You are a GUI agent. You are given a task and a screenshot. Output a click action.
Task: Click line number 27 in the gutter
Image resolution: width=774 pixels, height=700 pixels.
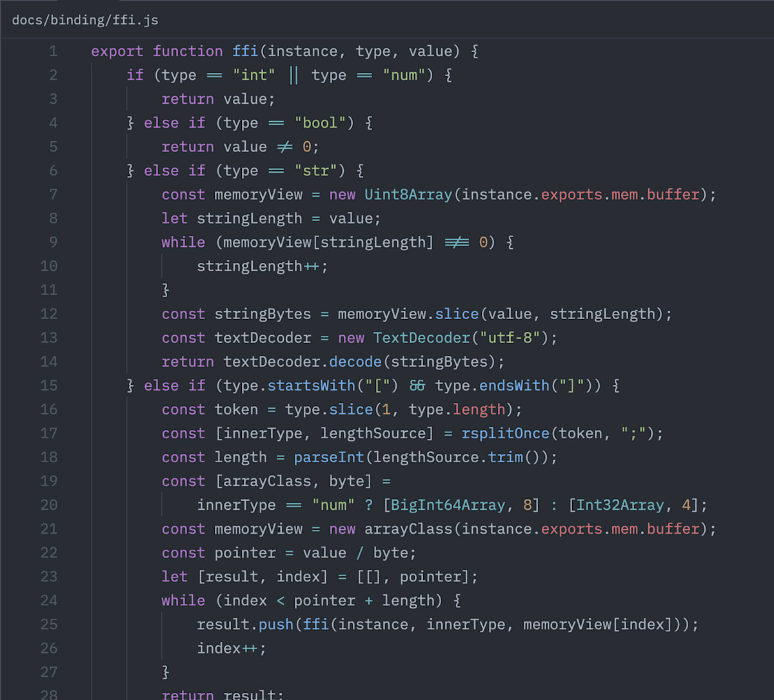tap(49, 671)
